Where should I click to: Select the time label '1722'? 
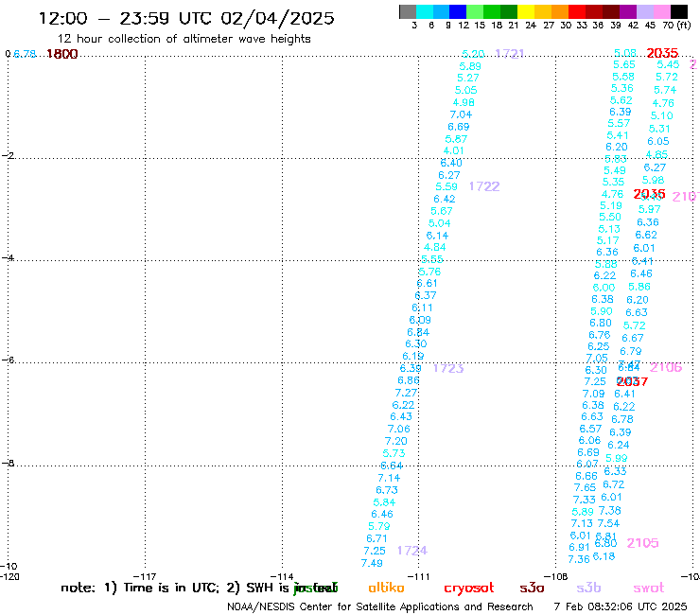484,186
